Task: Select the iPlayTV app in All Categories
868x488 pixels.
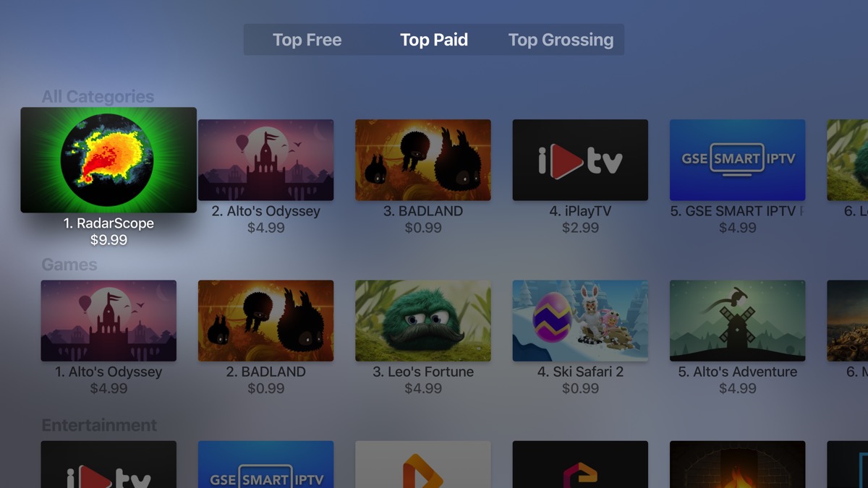Action: tap(580, 160)
